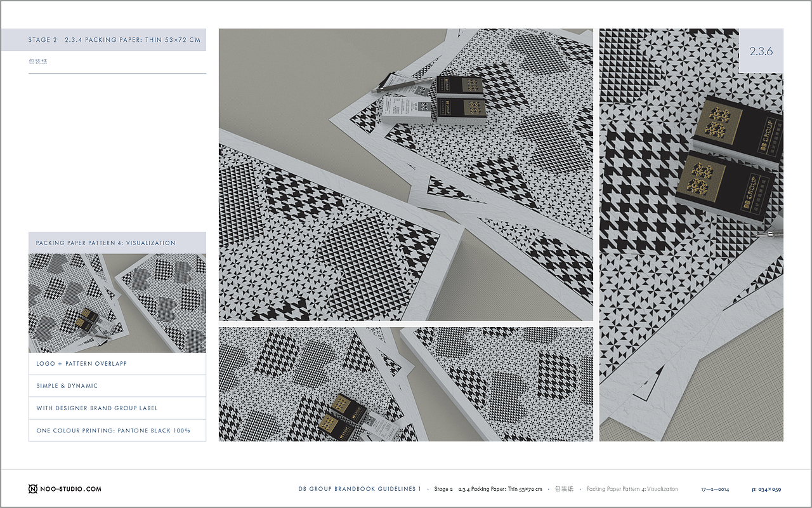Open the bottom image with heart patterns
812x508 pixels.
pos(406,384)
